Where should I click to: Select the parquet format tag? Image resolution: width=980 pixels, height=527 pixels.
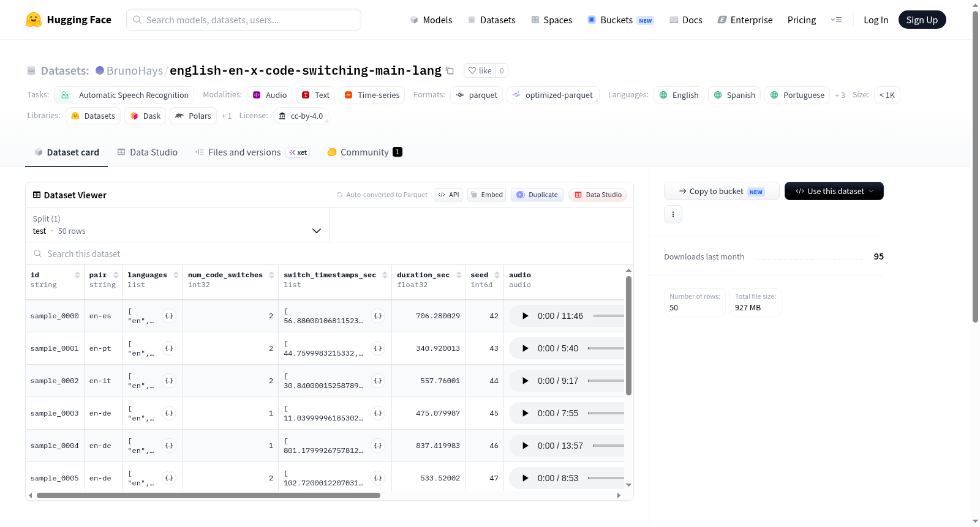[x=477, y=95]
